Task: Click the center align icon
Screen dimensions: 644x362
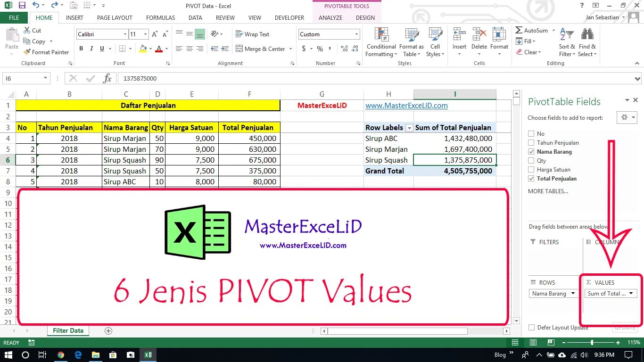Action: tap(189, 49)
